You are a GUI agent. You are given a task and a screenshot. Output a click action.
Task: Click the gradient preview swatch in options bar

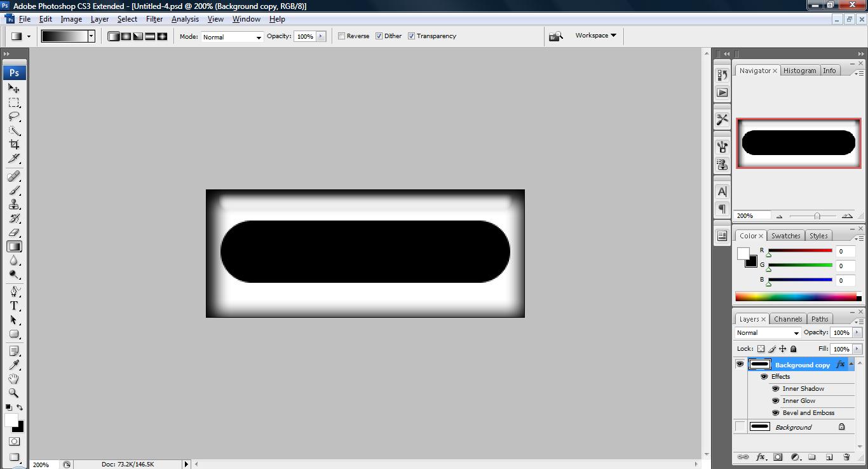click(64, 36)
